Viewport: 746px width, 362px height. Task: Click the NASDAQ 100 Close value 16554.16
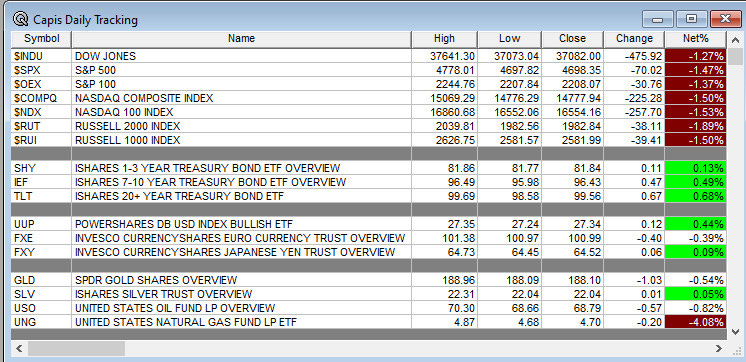pos(572,112)
